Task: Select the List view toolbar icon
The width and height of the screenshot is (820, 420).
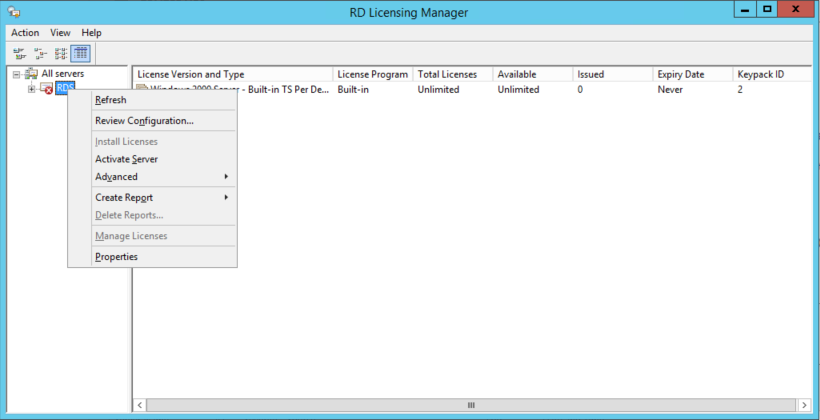Action: click(x=61, y=53)
